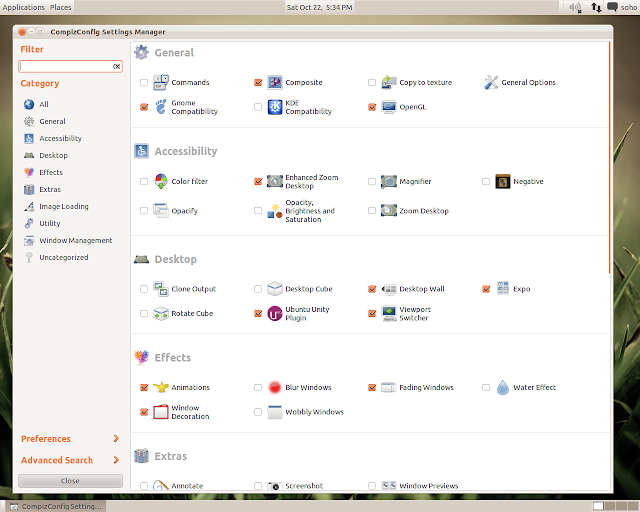
Task: Open the Desktop Wall plugin icon
Action: click(x=389, y=289)
